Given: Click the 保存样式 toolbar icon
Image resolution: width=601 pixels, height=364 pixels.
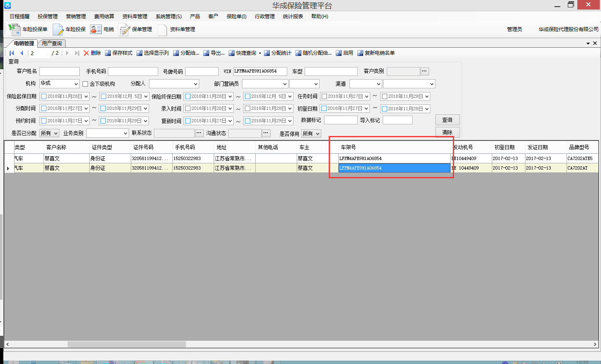Looking at the screenshot, I should point(108,53).
